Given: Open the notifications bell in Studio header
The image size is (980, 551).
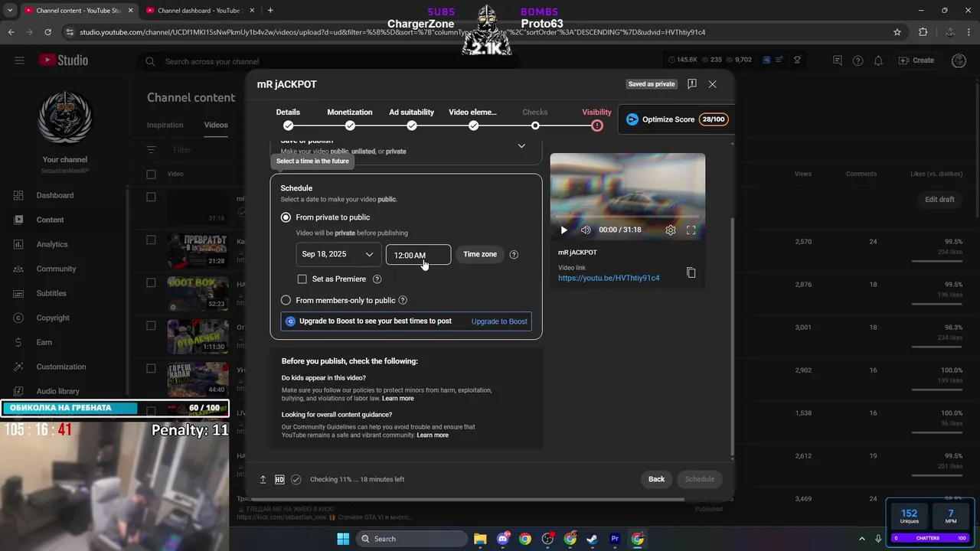Looking at the screenshot, I should tap(878, 60).
